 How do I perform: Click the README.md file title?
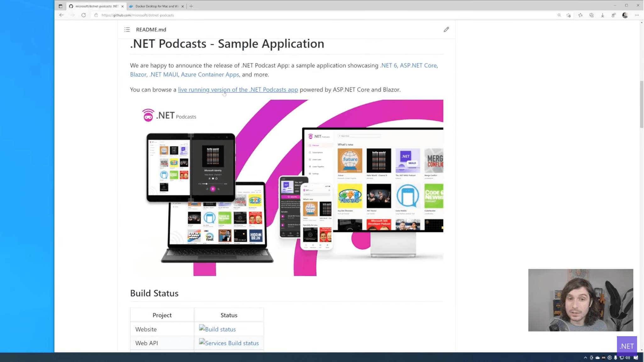pos(151,30)
